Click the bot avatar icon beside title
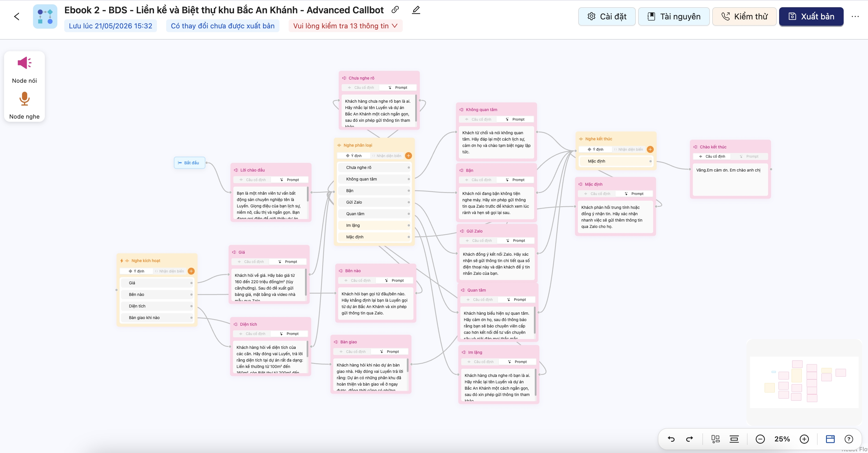This screenshot has width=868, height=453. [x=45, y=16]
